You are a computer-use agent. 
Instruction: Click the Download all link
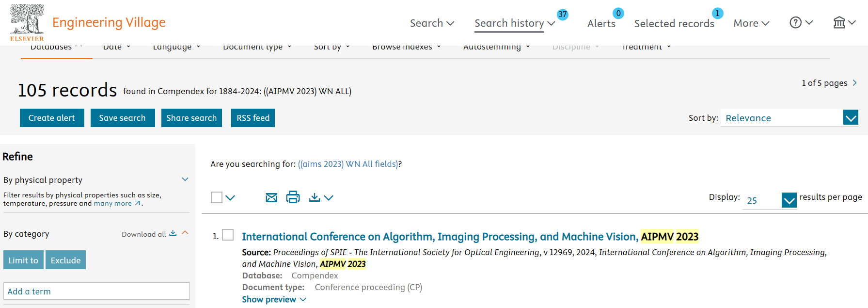tap(144, 234)
